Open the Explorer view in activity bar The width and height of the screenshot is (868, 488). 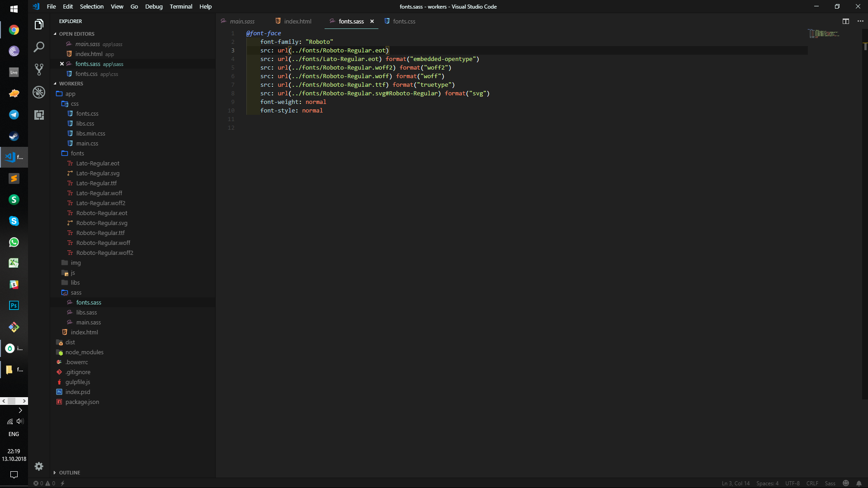click(x=39, y=24)
